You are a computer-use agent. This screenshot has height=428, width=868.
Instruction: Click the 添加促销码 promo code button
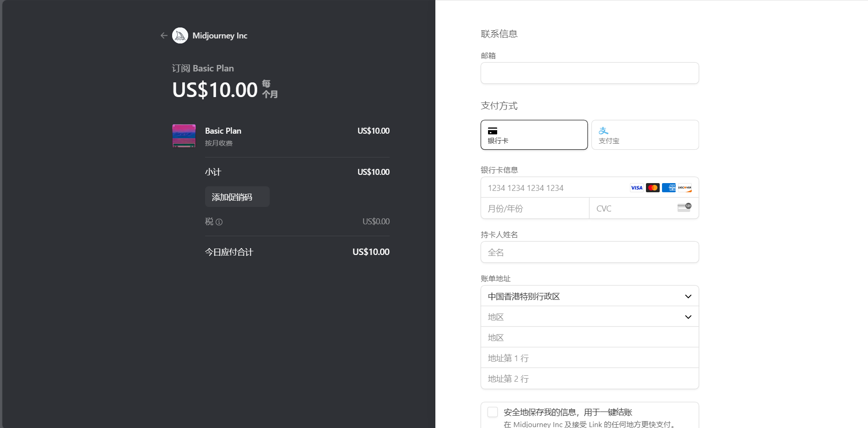[x=237, y=197]
